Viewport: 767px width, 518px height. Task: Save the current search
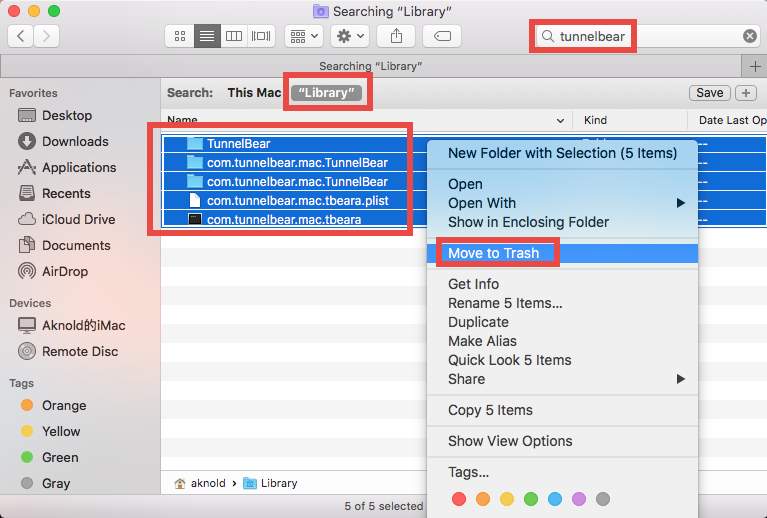coord(709,92)
